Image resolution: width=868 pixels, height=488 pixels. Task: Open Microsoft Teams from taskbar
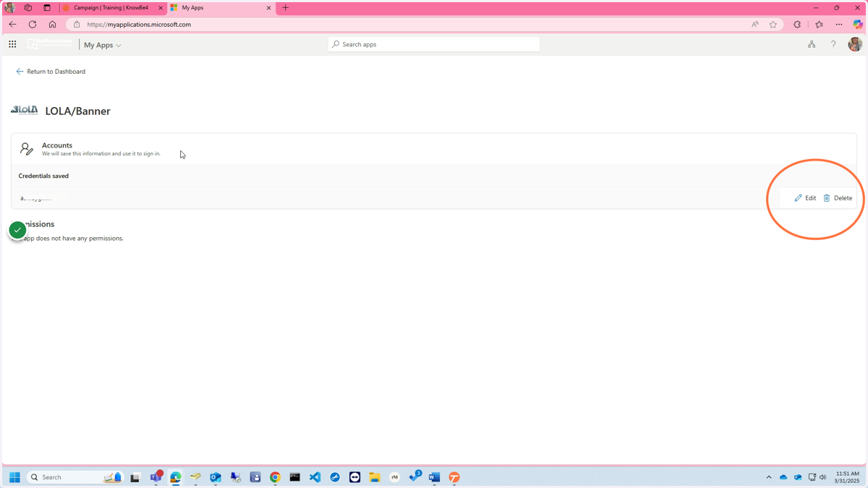point(156,477)
